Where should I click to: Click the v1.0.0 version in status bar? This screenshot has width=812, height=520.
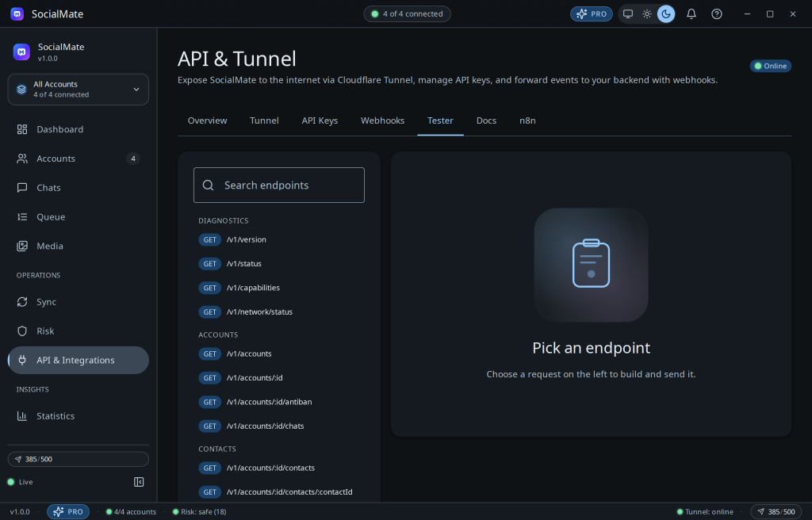click(20, 512)
